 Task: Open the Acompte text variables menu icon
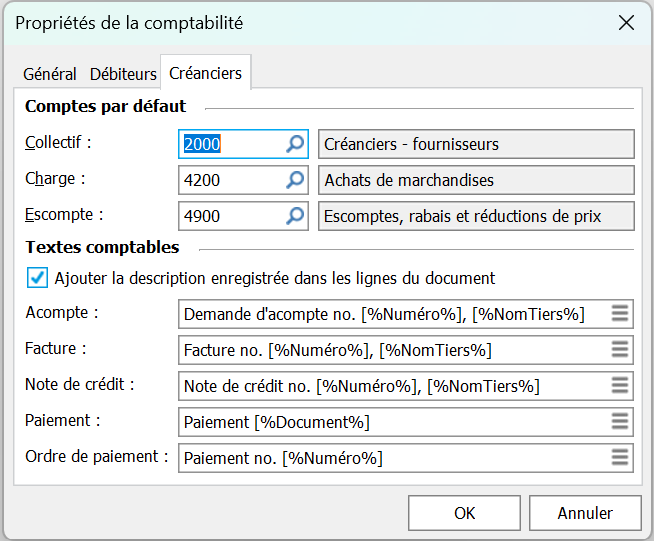620,314
